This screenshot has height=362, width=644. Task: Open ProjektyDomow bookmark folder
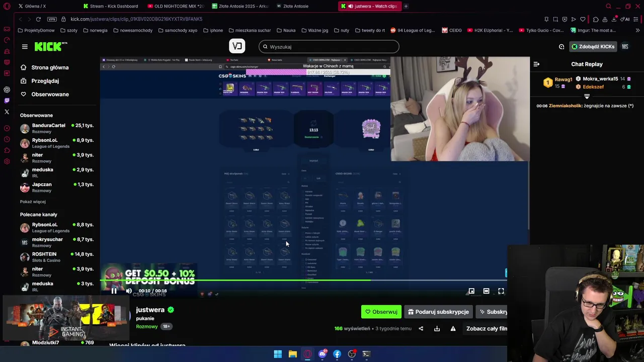36,30
